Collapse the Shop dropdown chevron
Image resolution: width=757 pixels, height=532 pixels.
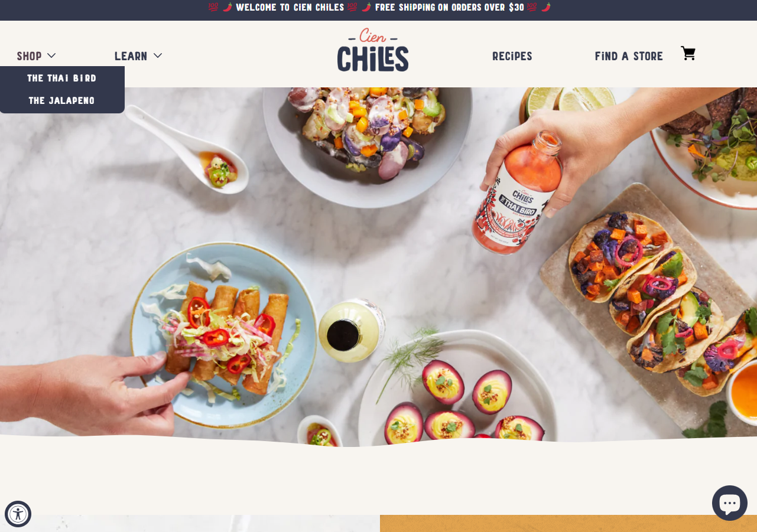click(x=51, y=56)
